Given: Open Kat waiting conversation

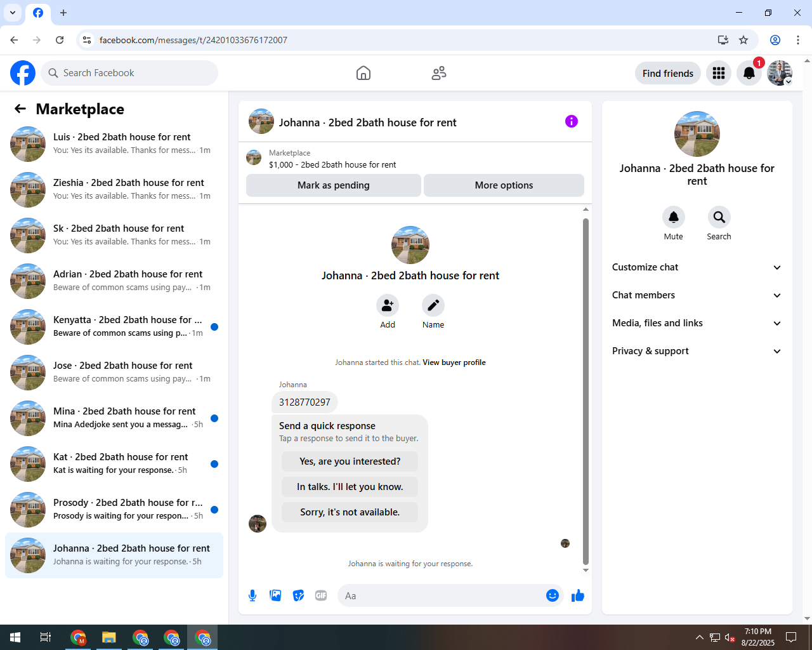Looking at the screenshot, I should click(114, 464).
